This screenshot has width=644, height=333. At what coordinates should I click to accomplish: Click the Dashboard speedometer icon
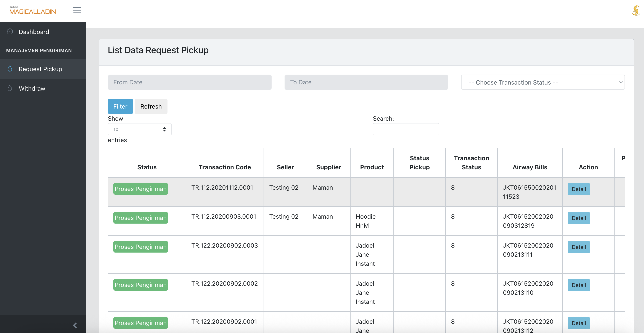coord(10,32)
